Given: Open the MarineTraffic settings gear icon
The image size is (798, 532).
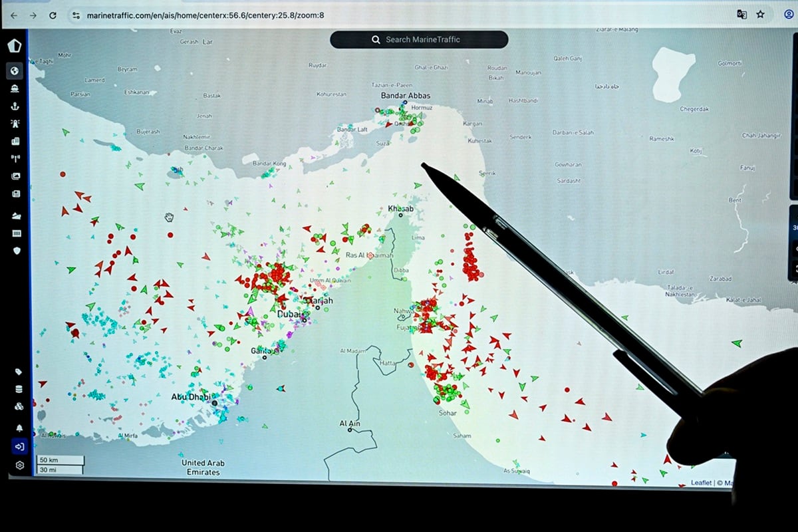Looking at the screenshot, I should (x=16, y=465).
